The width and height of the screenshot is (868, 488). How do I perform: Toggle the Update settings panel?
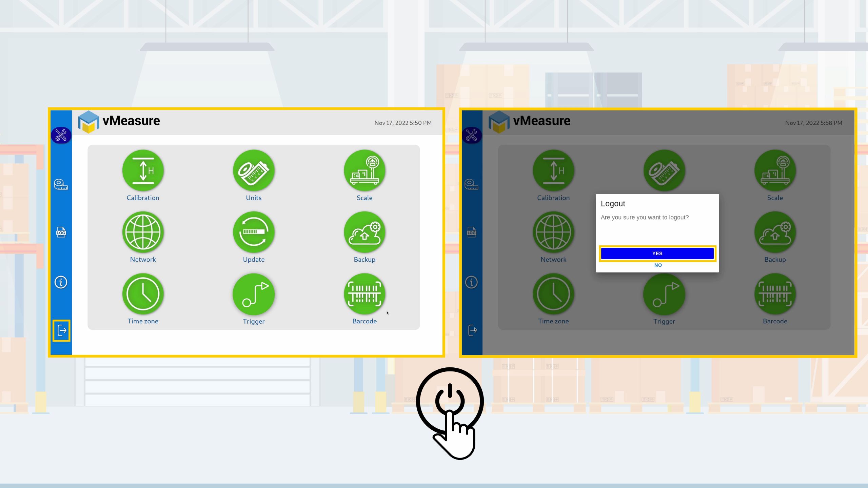click(253, 232)
